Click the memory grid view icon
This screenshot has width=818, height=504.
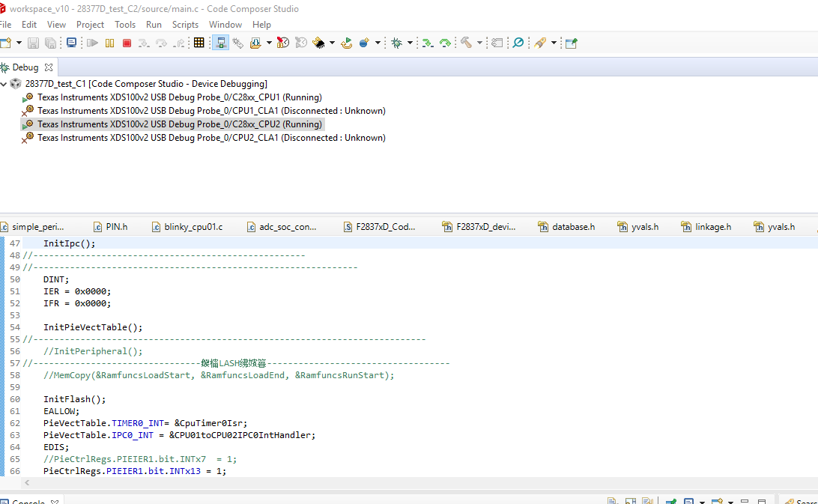(199, 43)
